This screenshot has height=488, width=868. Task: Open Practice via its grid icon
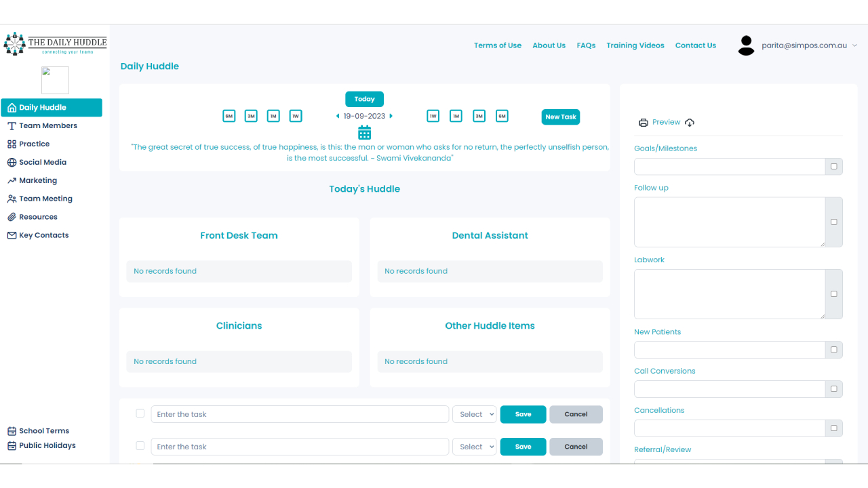coord(11,144)
